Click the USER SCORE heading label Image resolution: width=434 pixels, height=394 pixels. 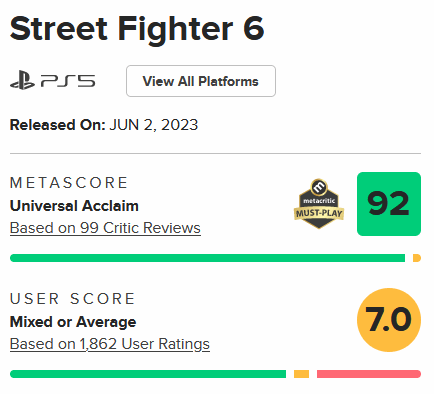coord(72,299)
